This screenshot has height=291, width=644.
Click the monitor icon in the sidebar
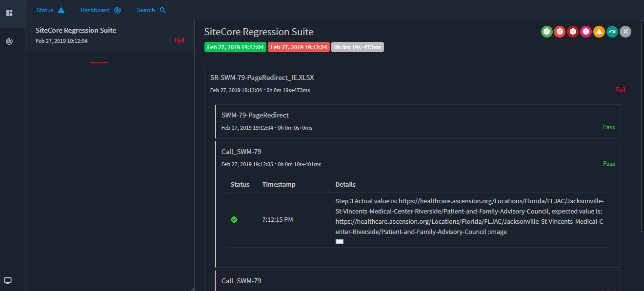pos(8,281)
